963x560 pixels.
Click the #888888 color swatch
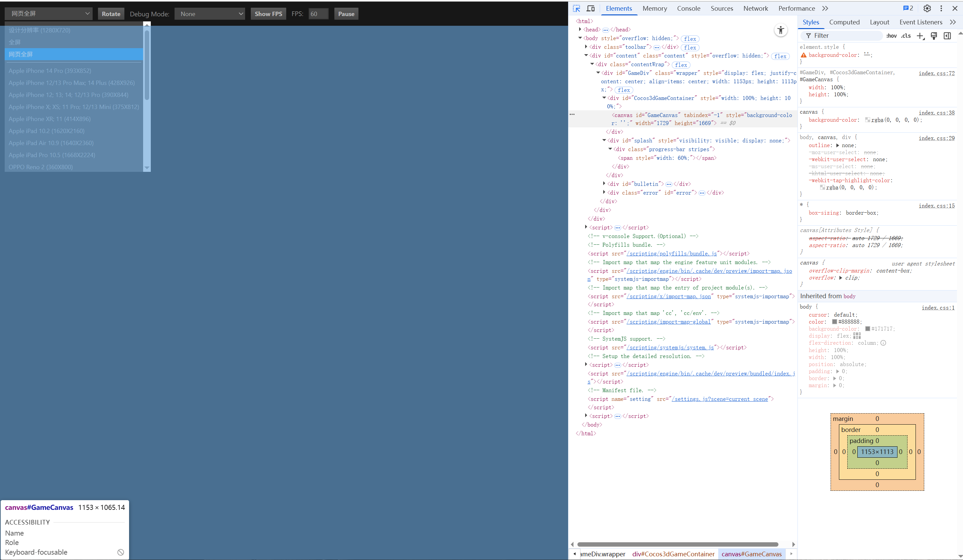coord(835,322)
